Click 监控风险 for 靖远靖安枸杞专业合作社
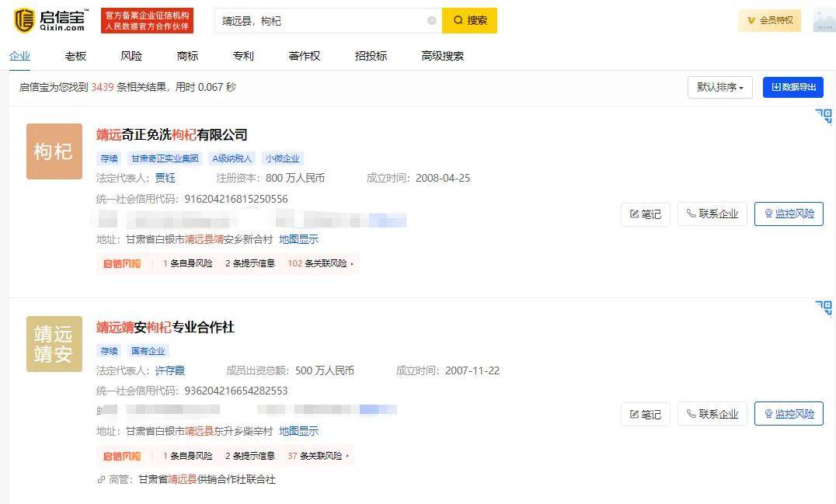Image resolution: width=836 pixels, height=504 pixels. point(789,413)
